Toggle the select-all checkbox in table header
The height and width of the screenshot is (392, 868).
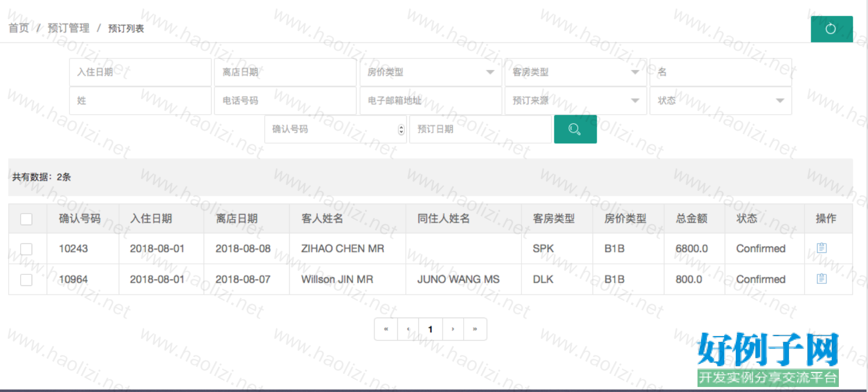pos(26,219)
